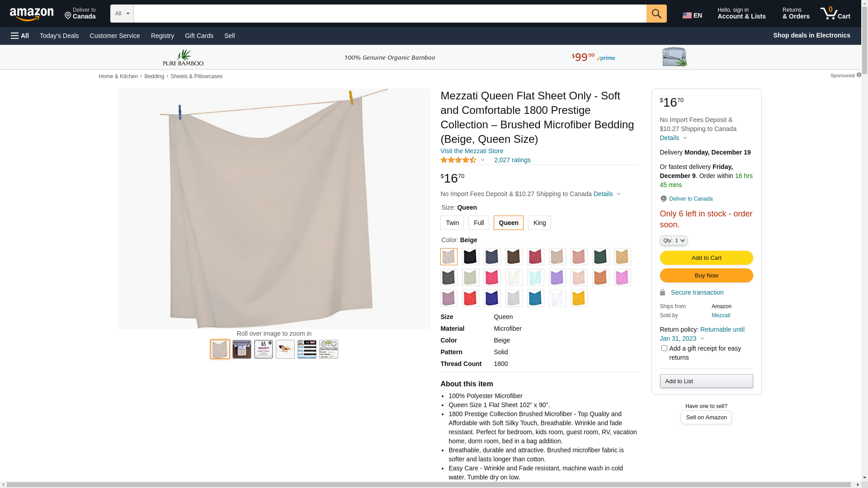The image size is (868, 488).
Task: Open the Qty quantity dropdown
Action: tap(674, 240)
